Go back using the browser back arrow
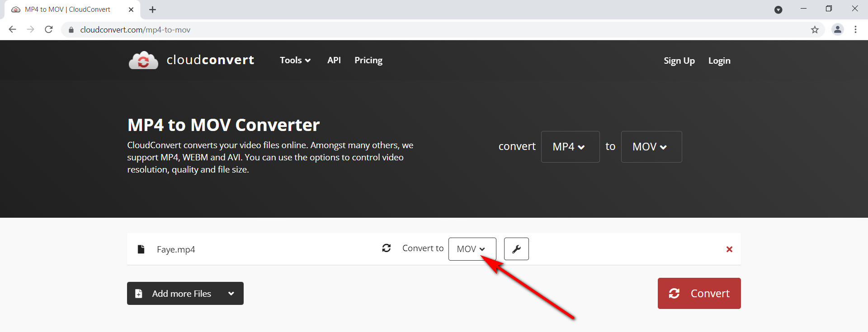Screen dimensions: 868x332 [13, 30]
